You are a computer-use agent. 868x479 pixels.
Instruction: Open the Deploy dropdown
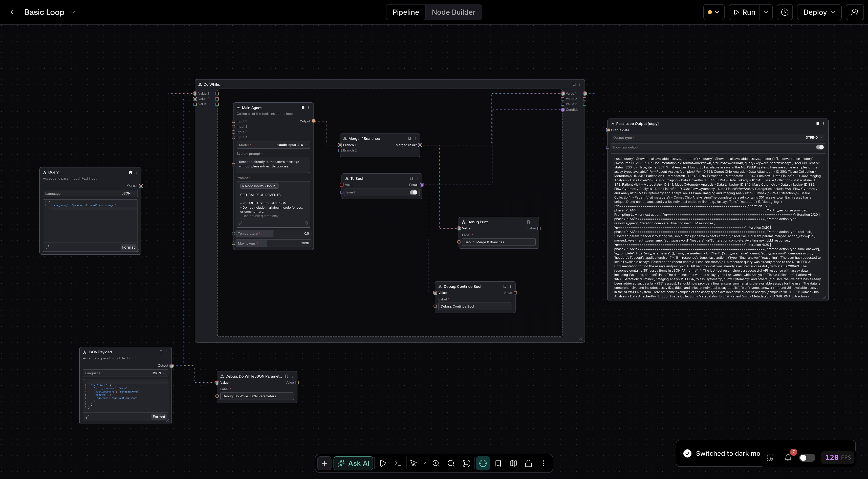click(819, 12)
